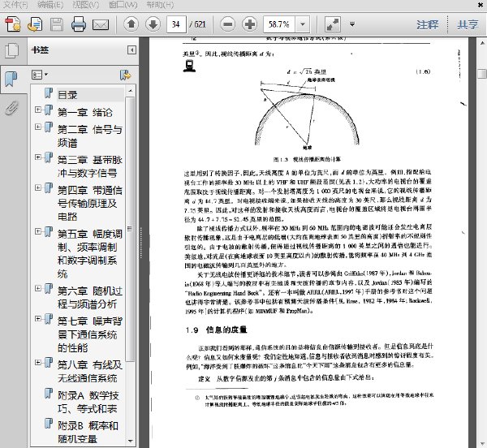Open 第七章 噪声背景下通信系统 bookmark
The width and height of the screenshot is (487, 448).
click(x=90, y=334)
